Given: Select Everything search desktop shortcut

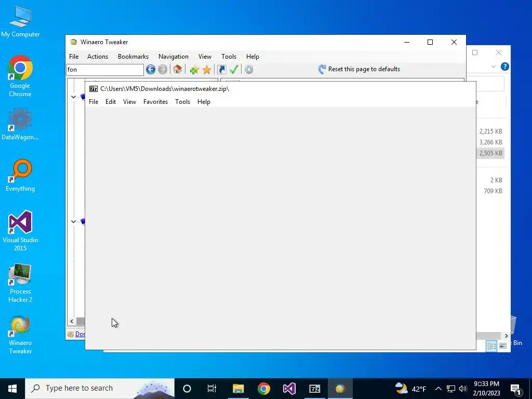Looking at the screenshot, I should click(x=20, y=176).
